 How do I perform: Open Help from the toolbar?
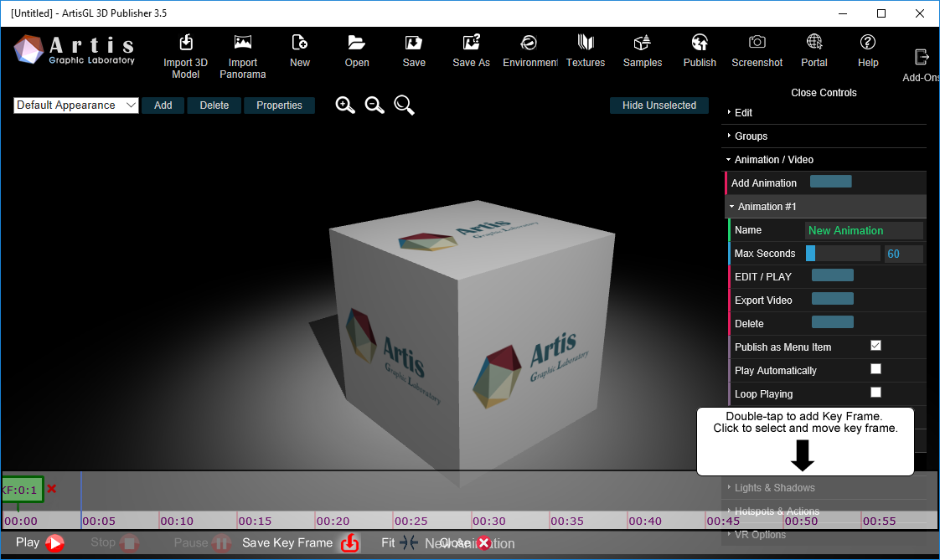(867, 42)
